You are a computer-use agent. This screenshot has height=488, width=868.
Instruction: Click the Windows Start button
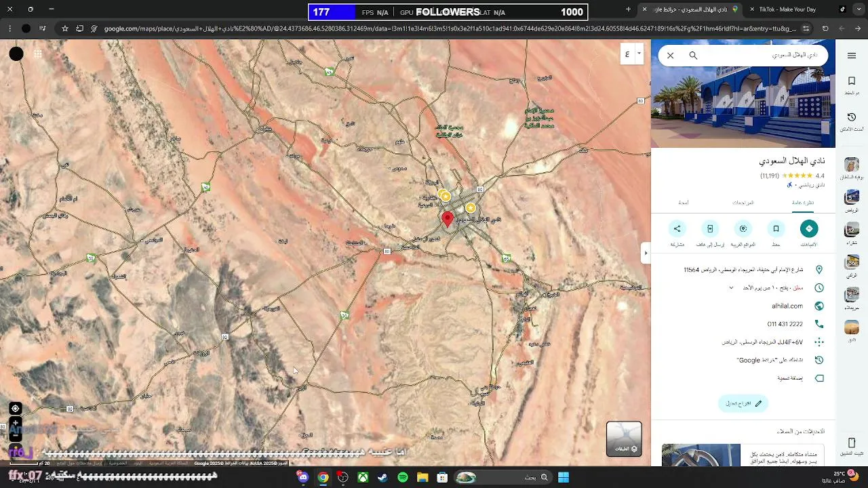(x=563, y=477)
